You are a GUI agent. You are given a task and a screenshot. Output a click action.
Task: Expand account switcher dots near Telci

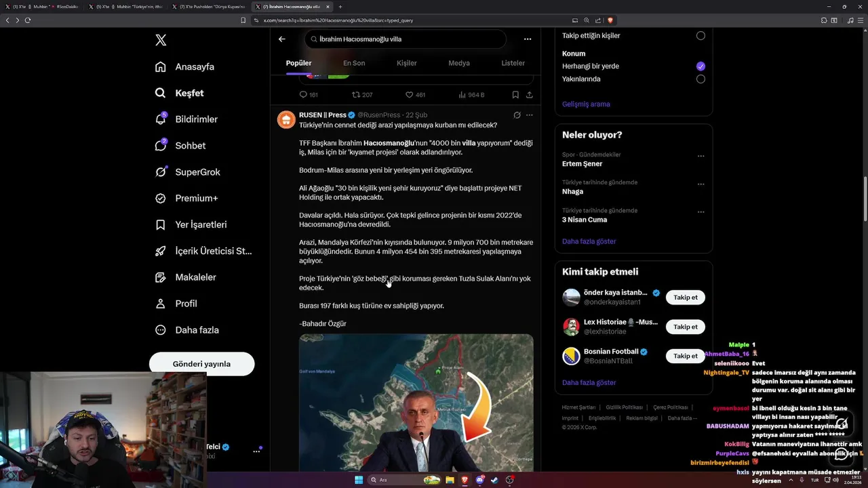256,451
